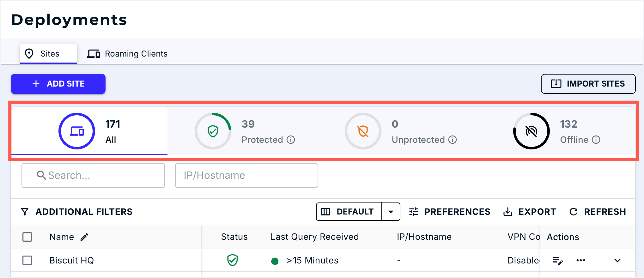Switch to the Roaming Clients tab
This screenshot has height=278, width=644.
point(127,54)
